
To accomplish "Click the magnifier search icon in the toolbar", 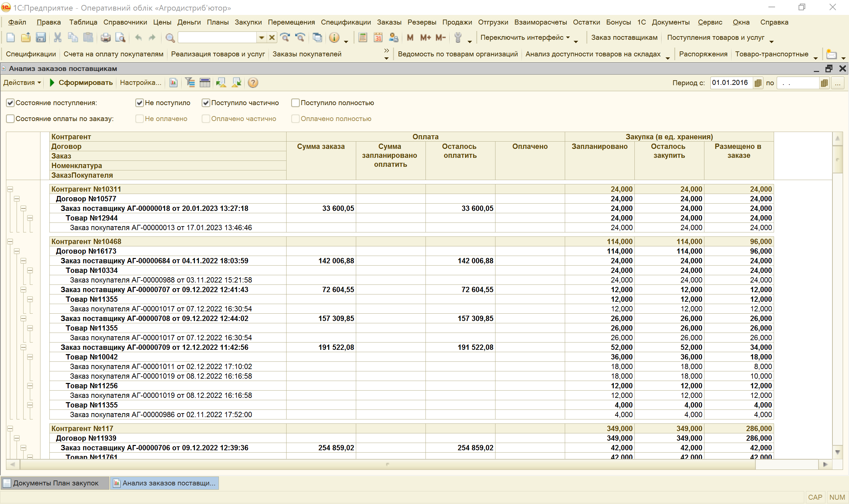I will point(170,38).
